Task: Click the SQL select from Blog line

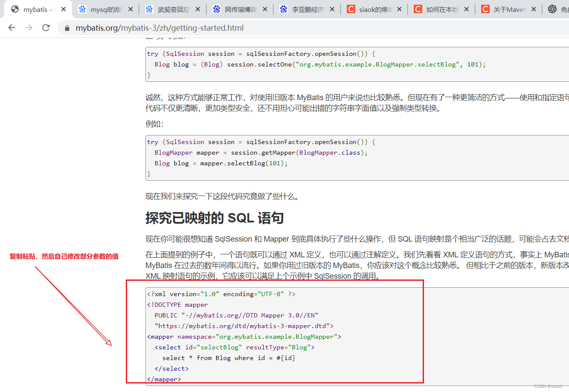Action: pos(229,358)
